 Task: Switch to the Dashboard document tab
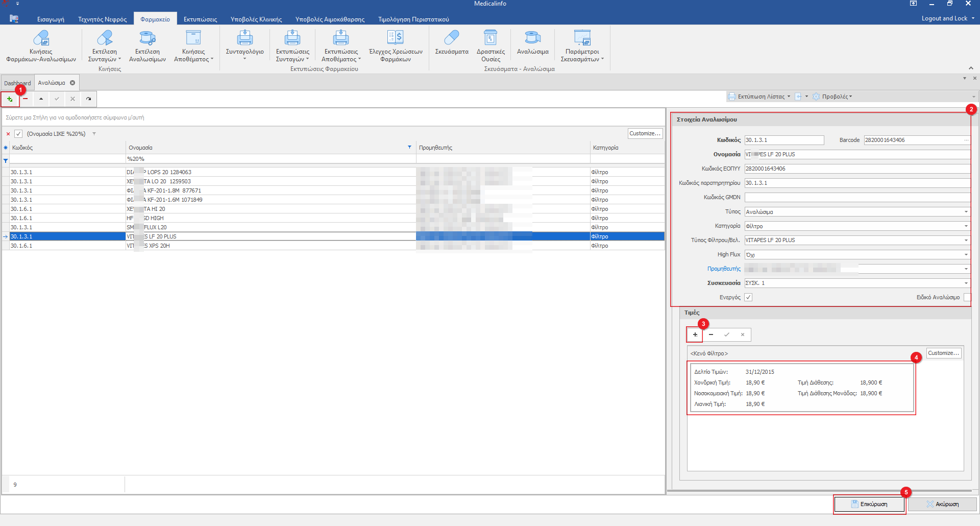15,83
